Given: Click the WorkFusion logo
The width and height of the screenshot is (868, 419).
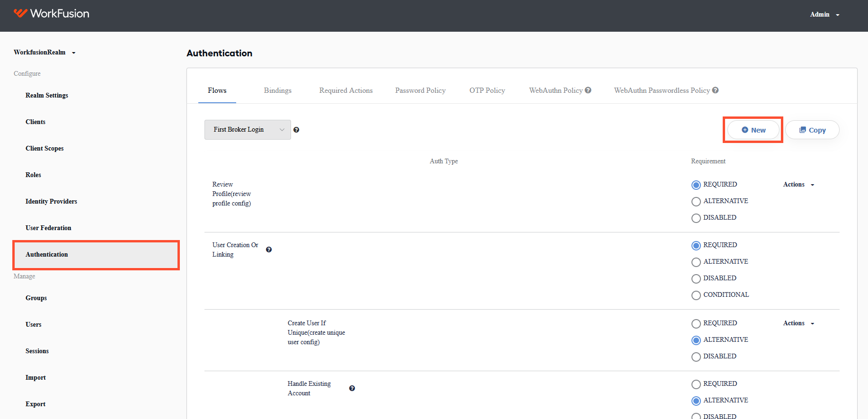Looking at the screenshot, I should pyautogui.click(x=51, y=13).
